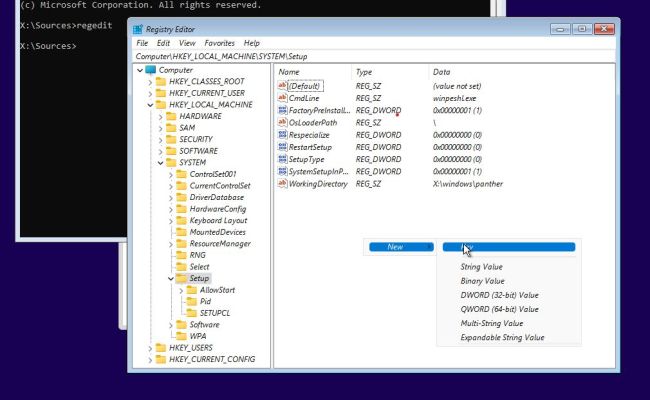Collapse the Computer root node
Screen dimensions: 650x400
140,70
